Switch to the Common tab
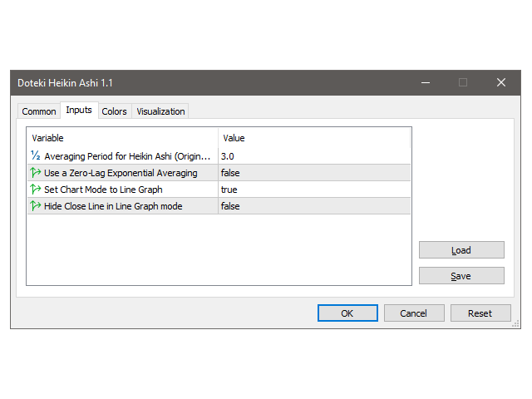Viewport: 532px width, 399px height. click(x=39, y=111)
